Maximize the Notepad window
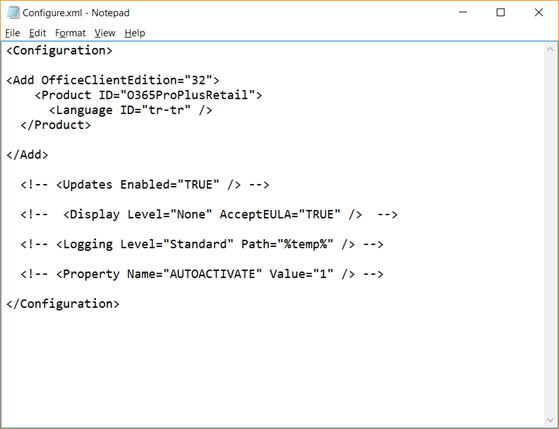Viewport: 559px width, 429px height. pos(501,12)
